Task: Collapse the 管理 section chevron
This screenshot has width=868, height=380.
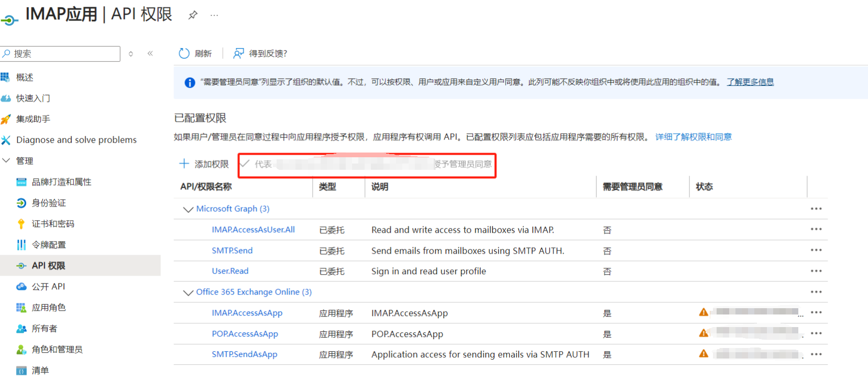Action: coord(6,160)
